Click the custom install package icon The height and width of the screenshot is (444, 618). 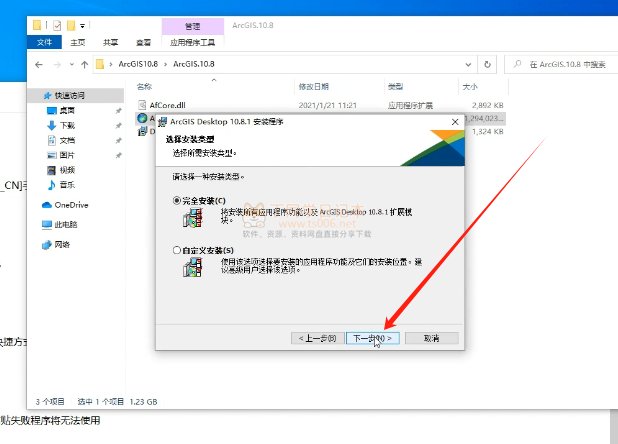pyautogui.click(x=193, y=267)
